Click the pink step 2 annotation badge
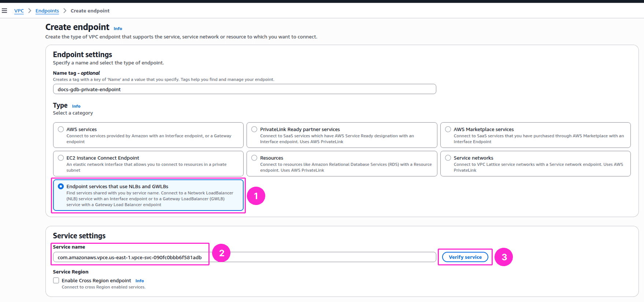This screenshot has width=644, height=302. [x=221, y=253]
